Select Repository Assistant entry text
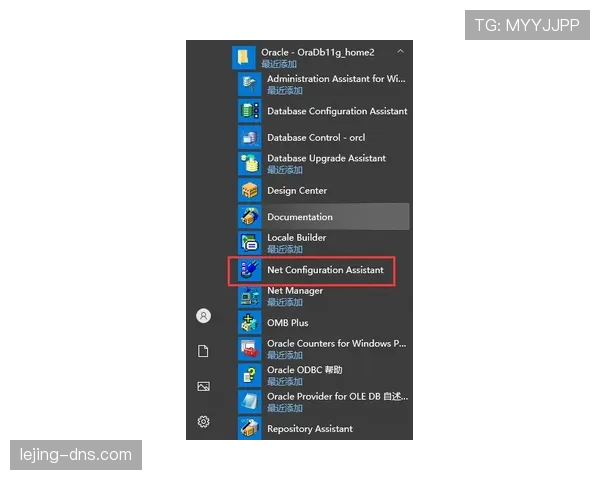This screenshot has height=480, width=600. tap(310, 429)
